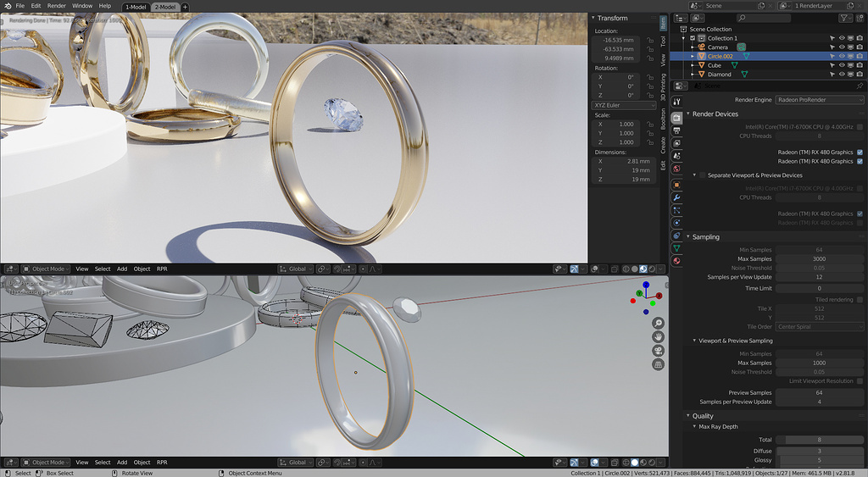The image size is (868, 477).
Task: Click the new collection icon in outliner
Action: [860, 19]
